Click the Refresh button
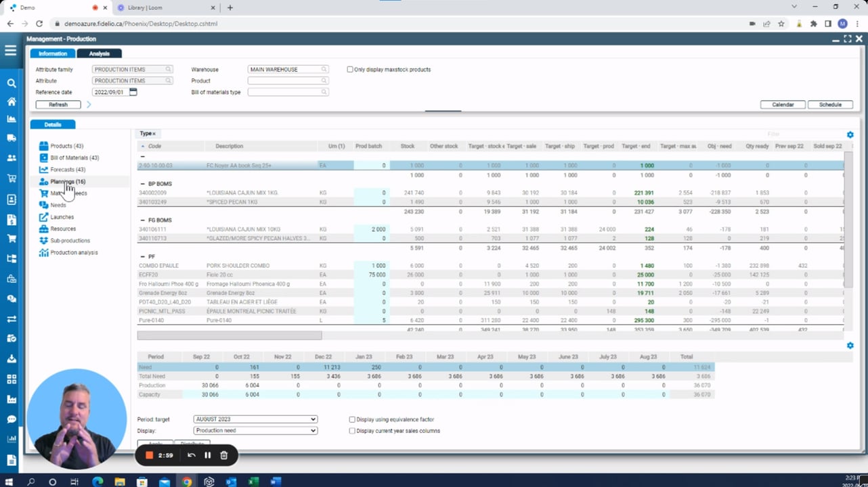This screenshot has height=487, width=868. tap(58, 104)
